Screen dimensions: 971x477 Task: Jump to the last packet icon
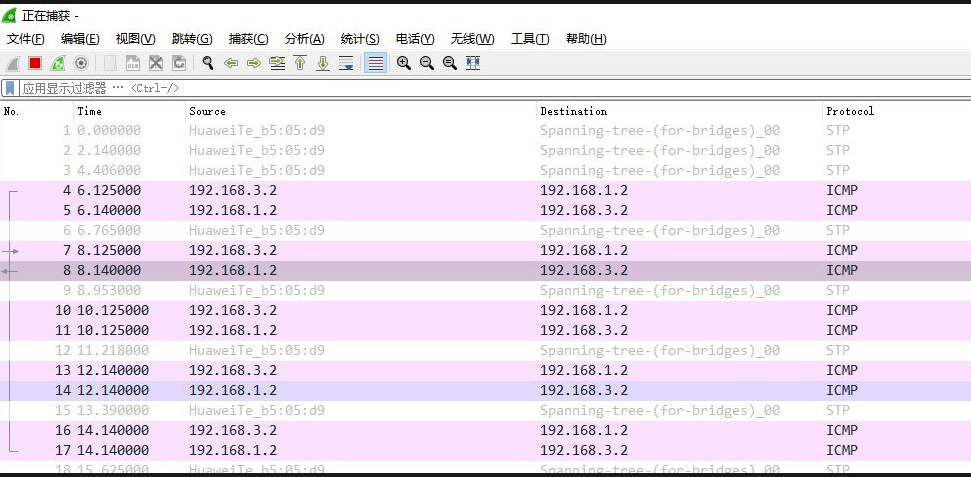[323, 63]
